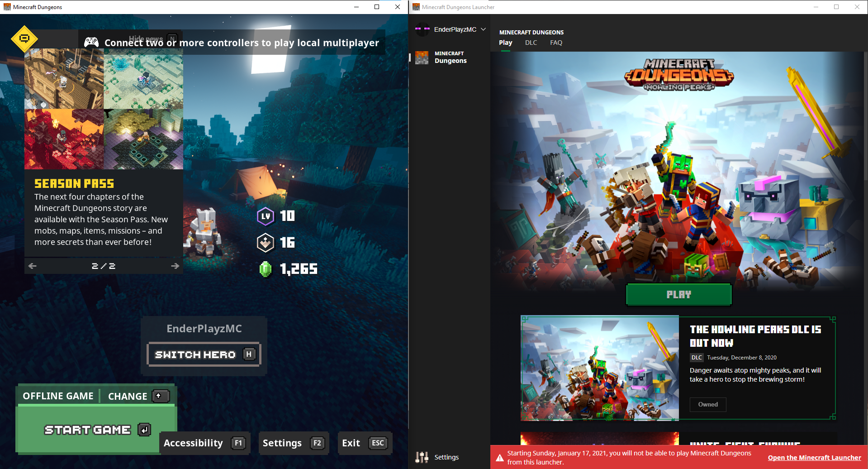Screen dimensions: 868x469
Task: Click the emerald count 1,265
Action: [299, 269]
